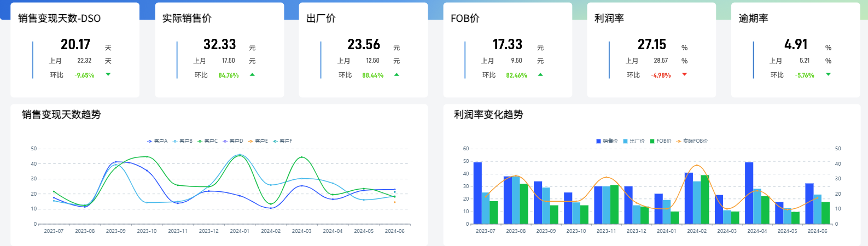Click 2024-04 on the profit chart axis

coord(757,231)
